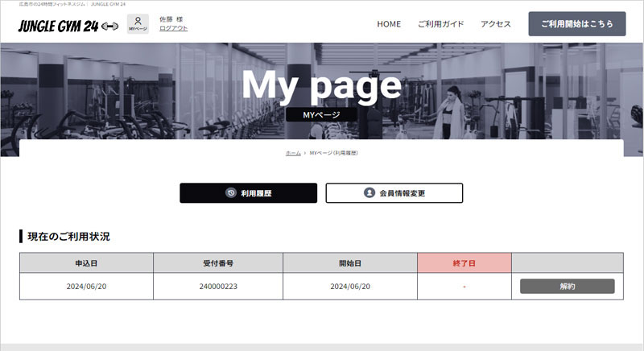
Task: Click the 申込日 column header
Action: [x=86, y=263]
